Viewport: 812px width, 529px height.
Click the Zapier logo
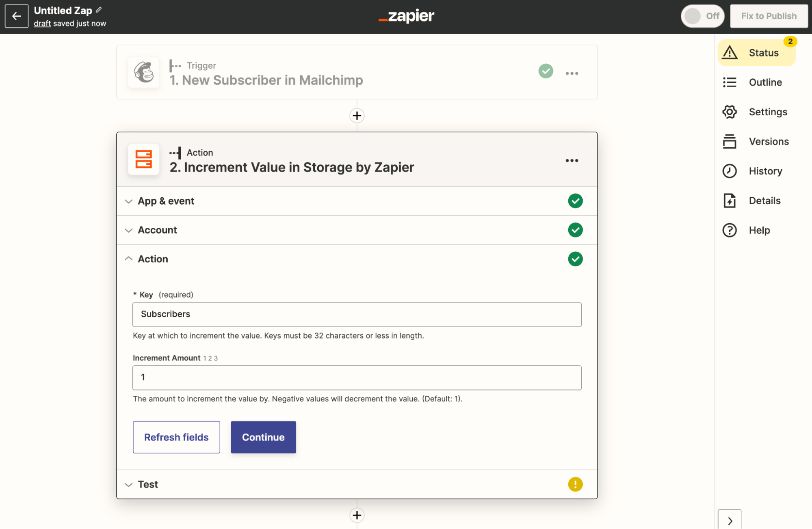tap(406, 16)
